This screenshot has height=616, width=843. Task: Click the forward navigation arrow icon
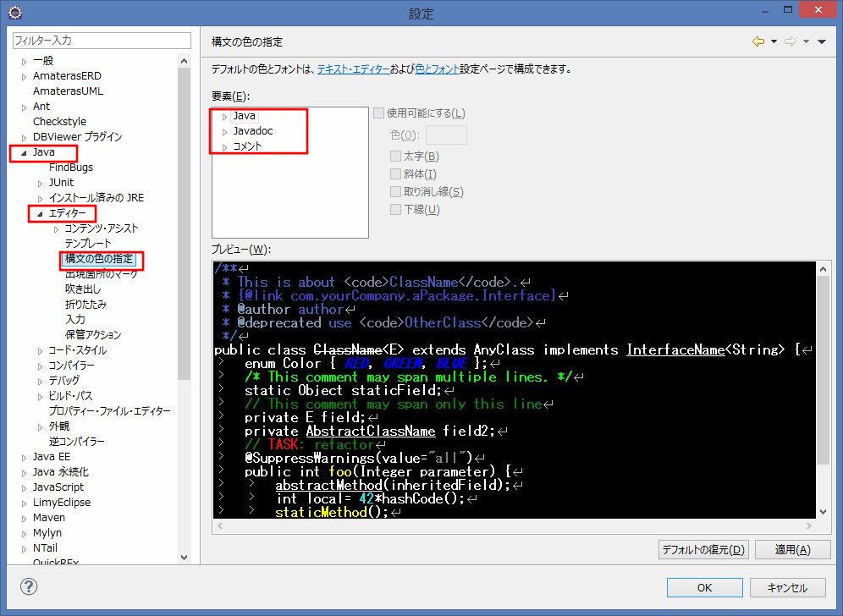click(791, 41)
